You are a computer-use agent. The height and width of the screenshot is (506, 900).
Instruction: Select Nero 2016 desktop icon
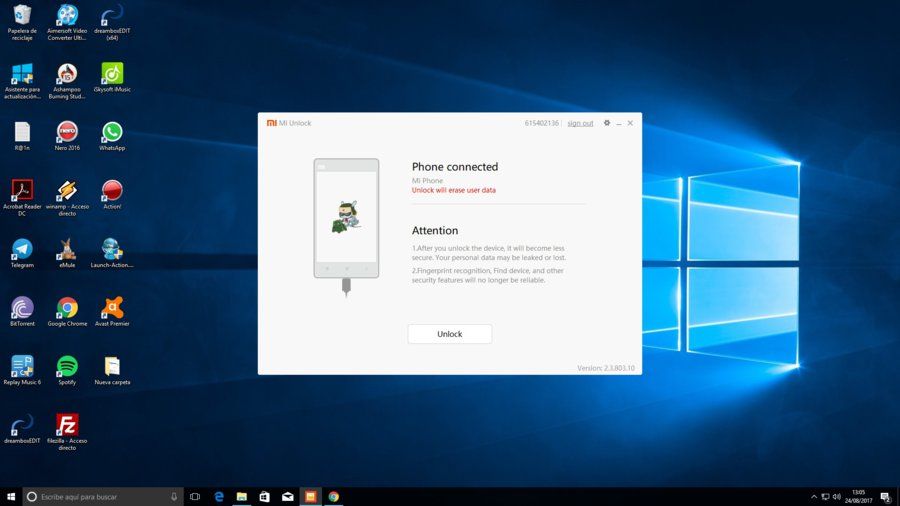pyautogui.click(x=67, y=136)
